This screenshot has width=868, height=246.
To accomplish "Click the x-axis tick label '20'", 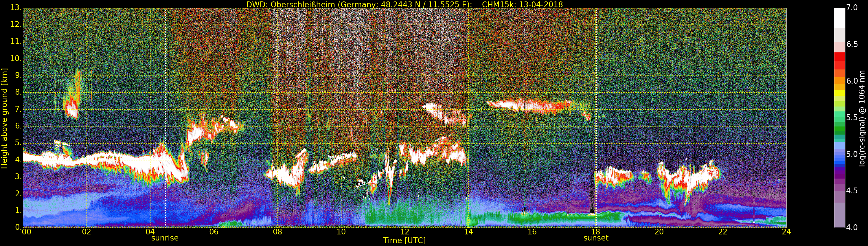I will tap(659, 232).
